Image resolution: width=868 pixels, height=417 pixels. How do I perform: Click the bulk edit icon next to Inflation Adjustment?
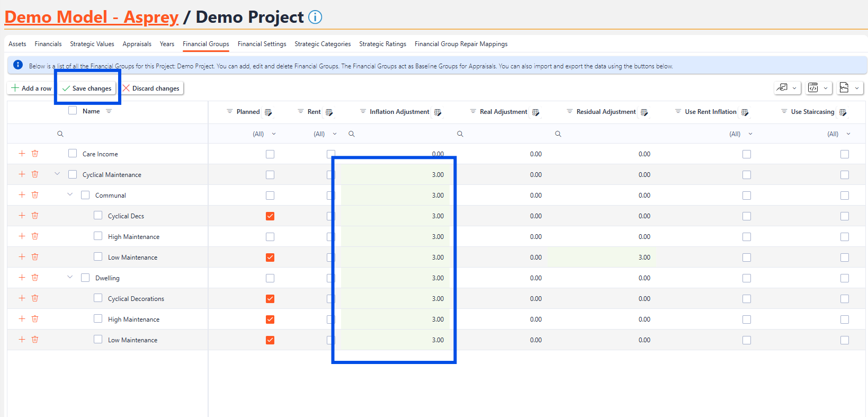coord(438,112)
